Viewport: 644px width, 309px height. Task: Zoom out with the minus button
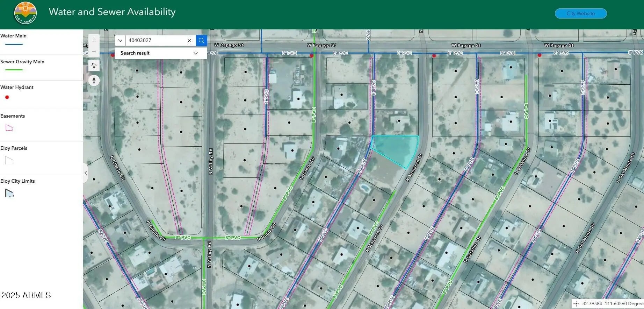[x=94, y=51]
